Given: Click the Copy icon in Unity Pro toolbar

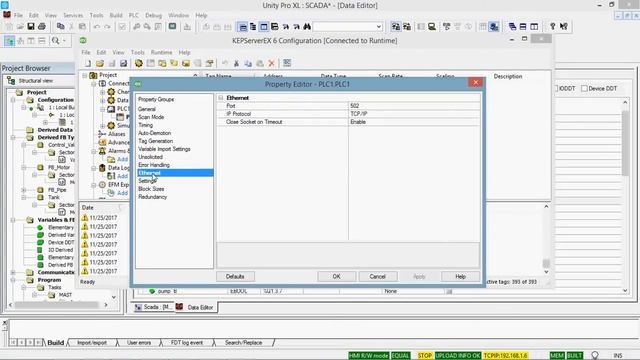Looking at the screenshot, I should [x=60, y=27].
